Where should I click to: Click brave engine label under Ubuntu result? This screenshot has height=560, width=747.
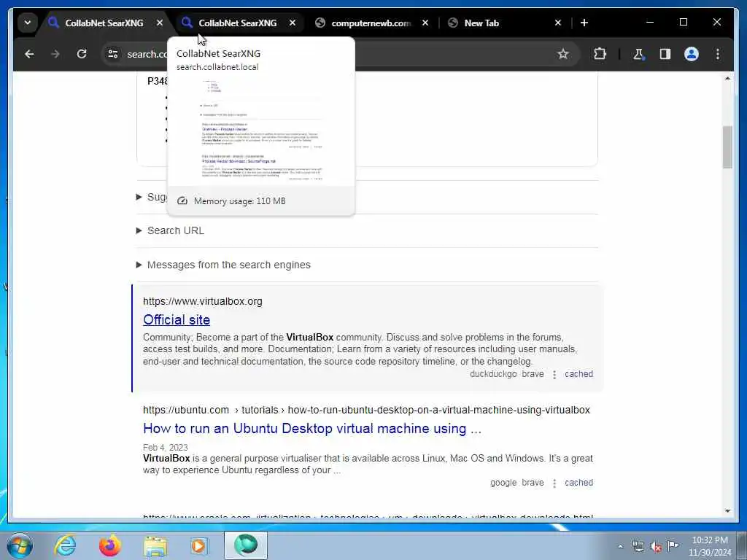(533, 483)
